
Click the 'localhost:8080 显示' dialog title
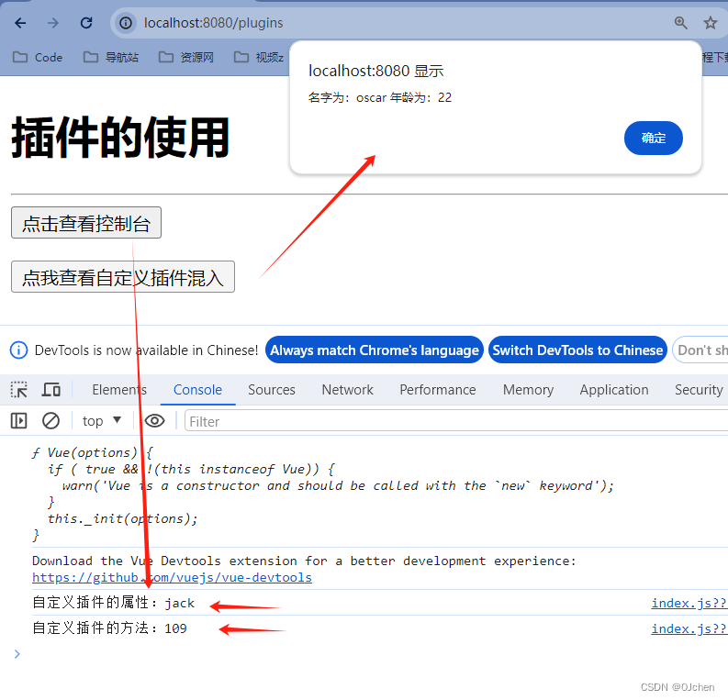click(376, 71)
